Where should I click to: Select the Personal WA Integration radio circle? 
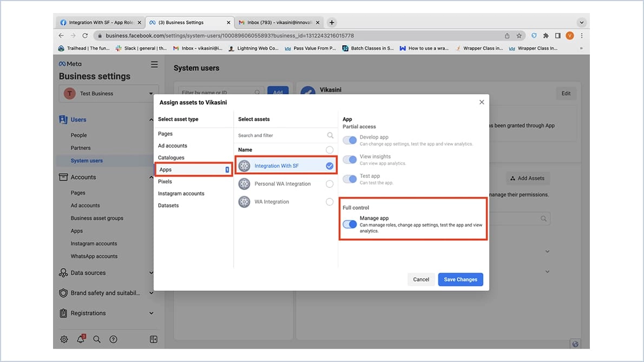coord(330,184)
